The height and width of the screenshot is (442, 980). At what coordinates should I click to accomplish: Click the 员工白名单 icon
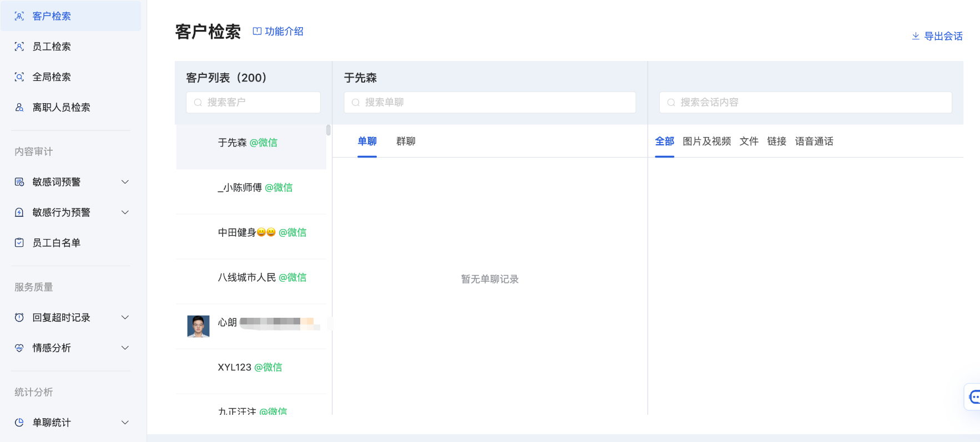coord(19,242)
